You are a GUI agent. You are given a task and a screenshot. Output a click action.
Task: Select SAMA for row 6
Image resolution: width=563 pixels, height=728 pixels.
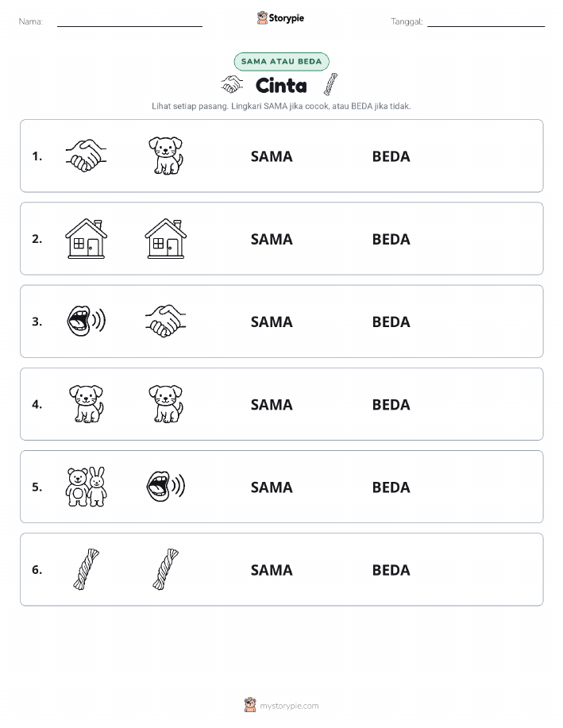tap(272, 570)
